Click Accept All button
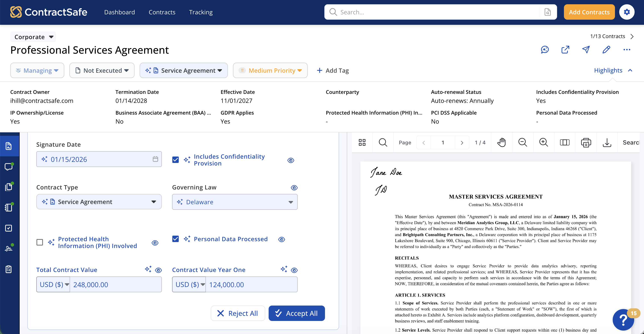The width and height of the screenshot is (644, 334). tap(297, 313)
